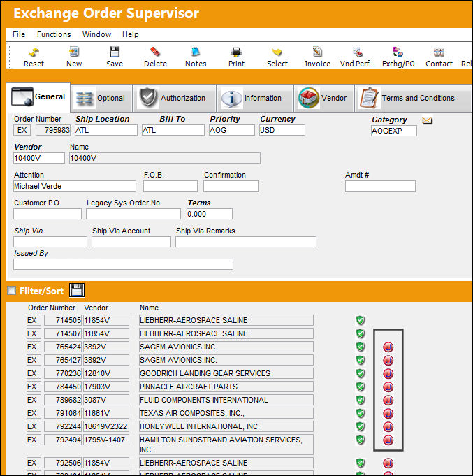
Task: Click the save disk icon beside Filter/Sort
Action: tap(76, 290)
